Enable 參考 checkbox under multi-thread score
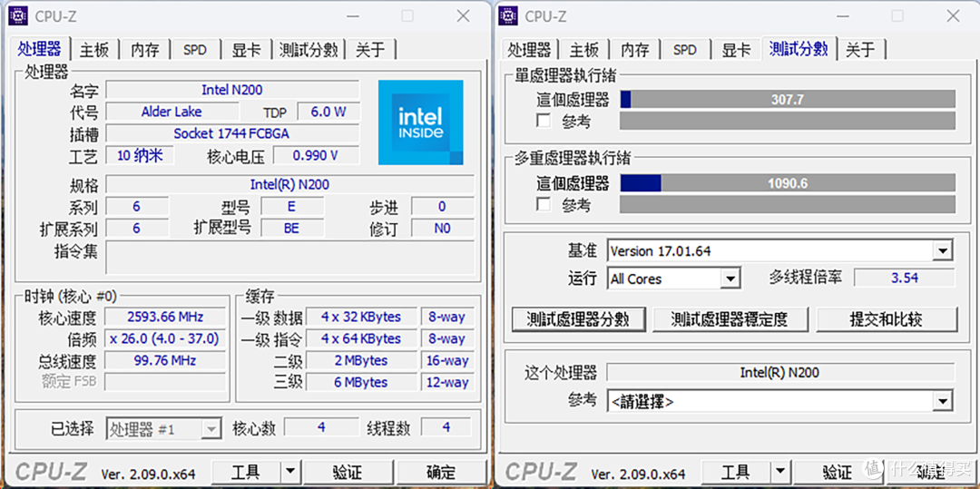This screenshot has width=980, height=489. (x=544, y=205)
